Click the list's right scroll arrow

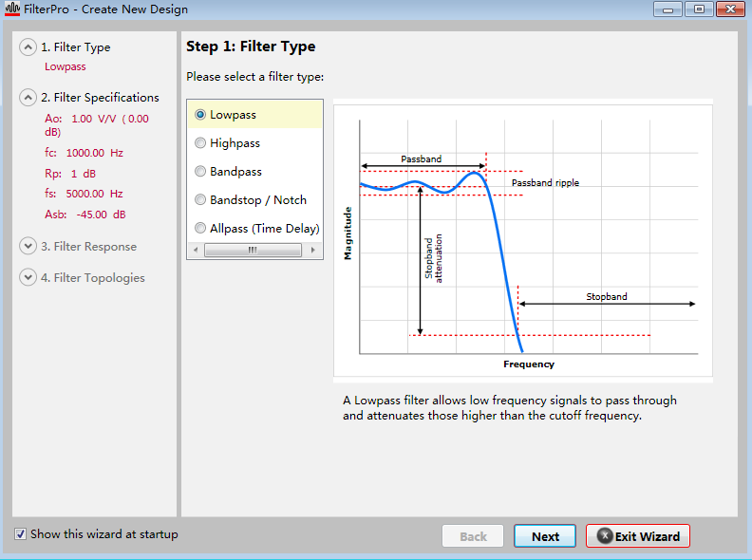pyautogui.click(x=313, y=250)
